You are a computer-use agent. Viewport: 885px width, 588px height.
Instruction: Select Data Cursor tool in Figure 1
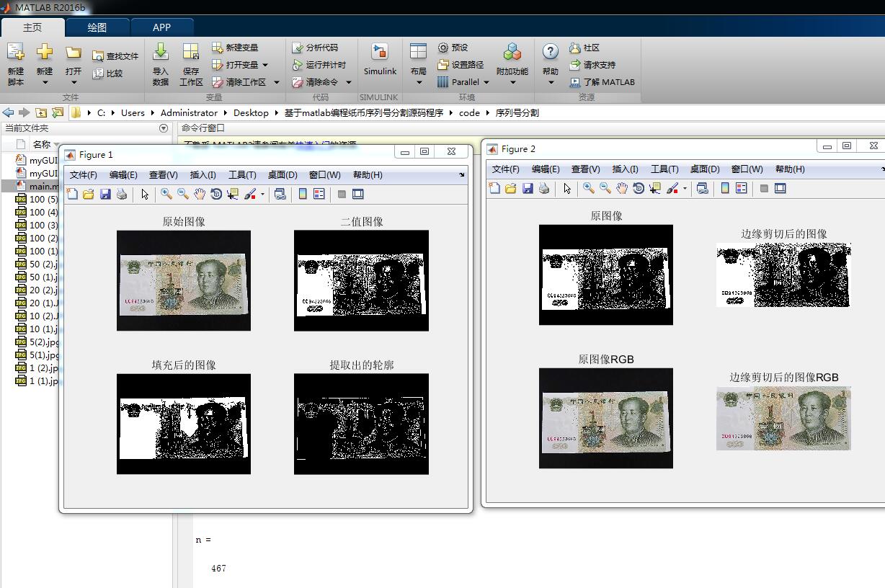(233, 194)
